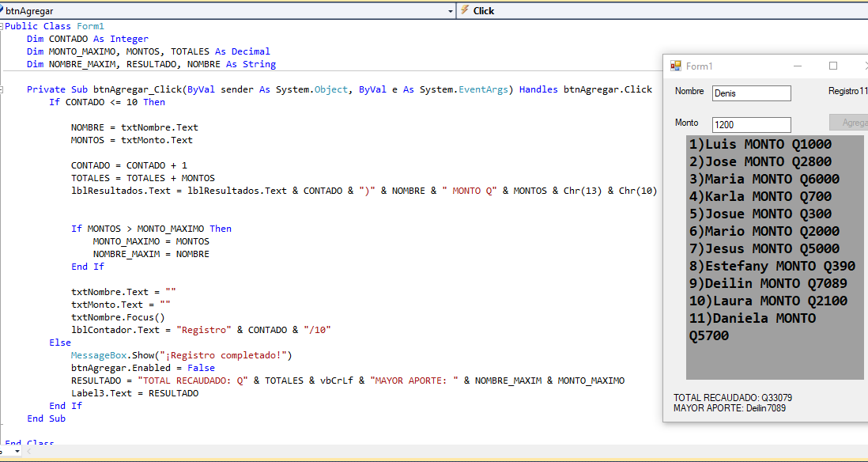Click the btnAgregar object icon in the combo box
Image resolution: width=868 pixels, height=462 pixels.
[x=2, y=10]
